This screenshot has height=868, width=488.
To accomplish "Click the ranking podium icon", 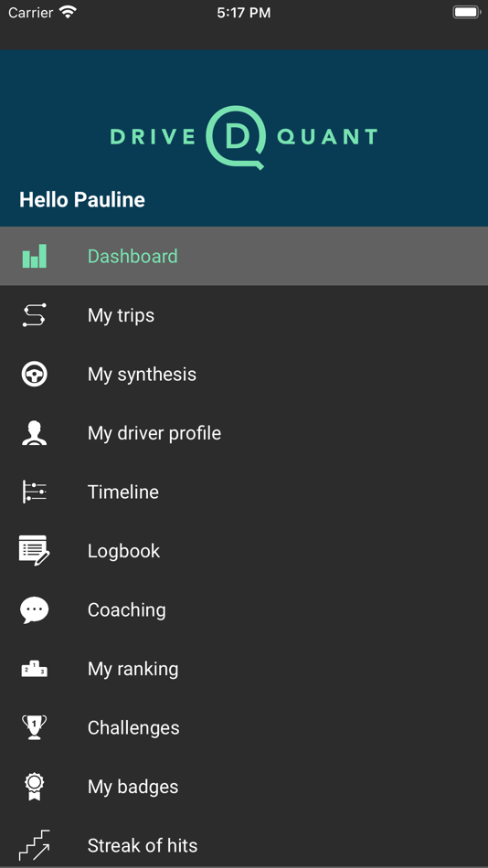I will (35, 669).
